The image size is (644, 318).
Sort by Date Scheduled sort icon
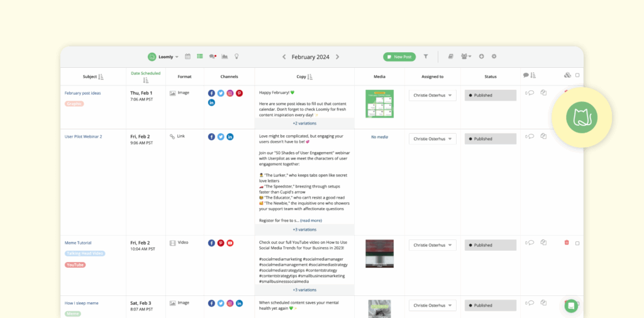click(146, 80)
